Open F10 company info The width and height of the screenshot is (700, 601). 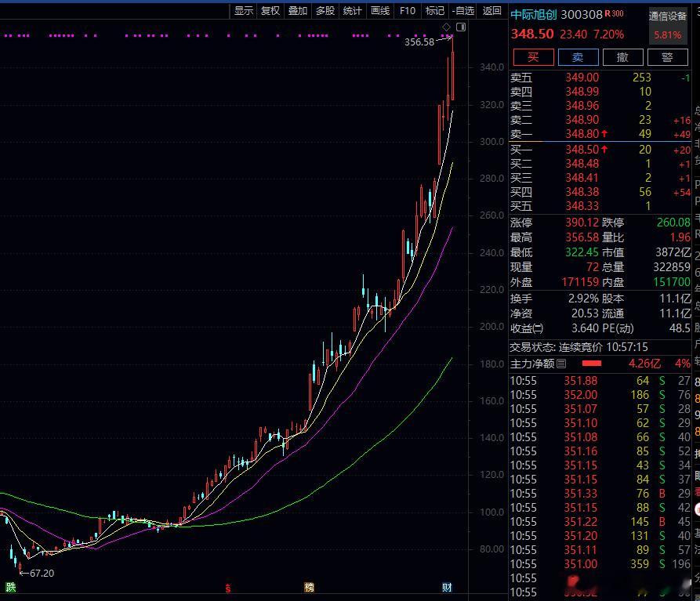coord(407,11)
